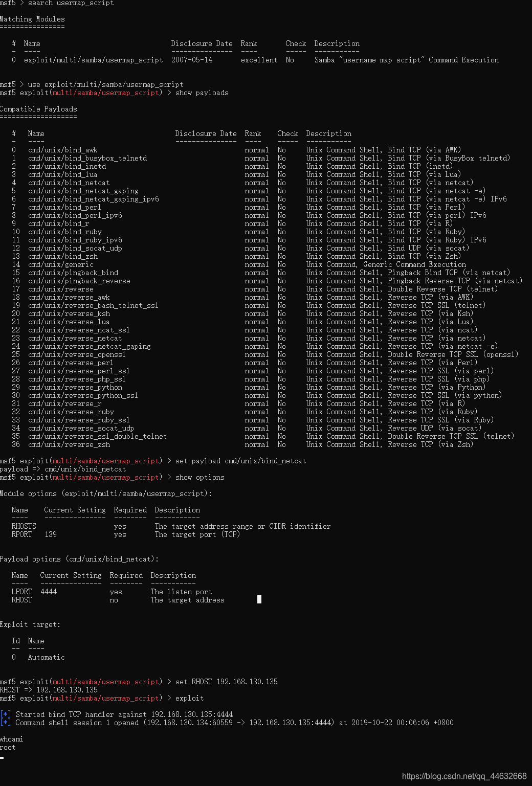The width and height of the screenshot is (532, 786).
Task: Click the 'Payload options (cmd/unix/bind_netcat)' heading
Action: pyautogui.click(x=79, y=559)
